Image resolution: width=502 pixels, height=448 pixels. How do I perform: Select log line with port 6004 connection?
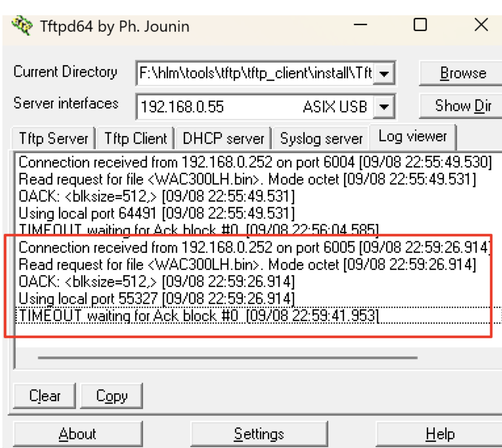[x=255, y=162]
